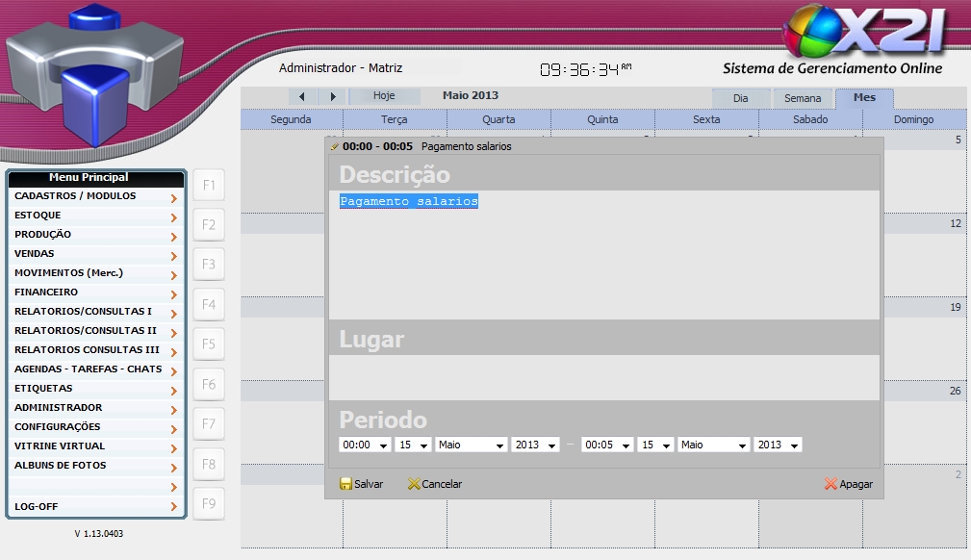The height and width of the screenshot is (560, 971).
Task: Click the Cancelar X icon
Action: 414,484
